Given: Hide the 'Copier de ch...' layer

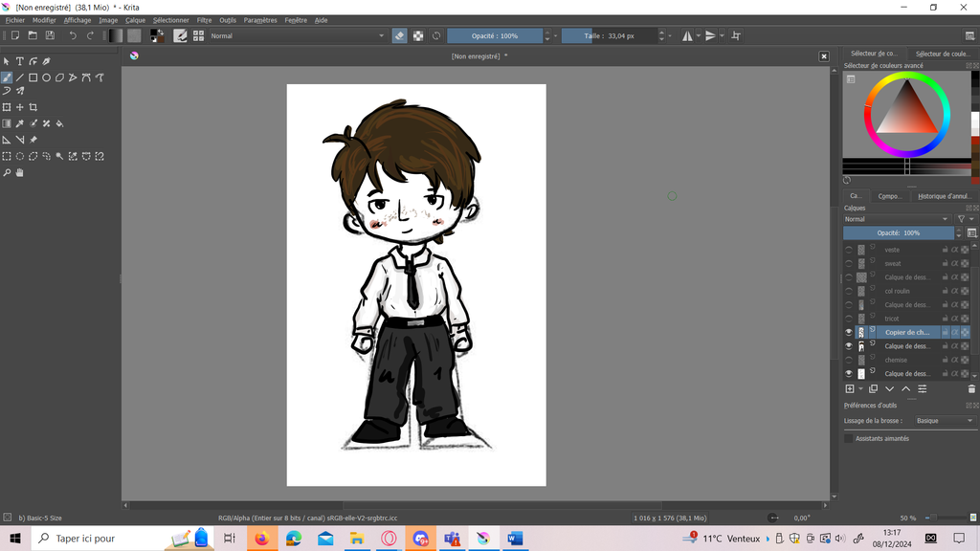Looking at the screenshot, I should [848, 332].
